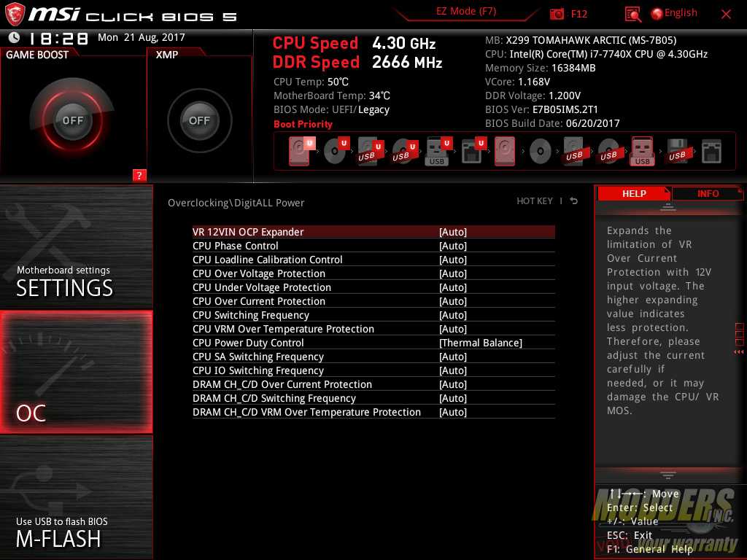Click the red question mark help icon
747x560 pixels.
[139, 175]
